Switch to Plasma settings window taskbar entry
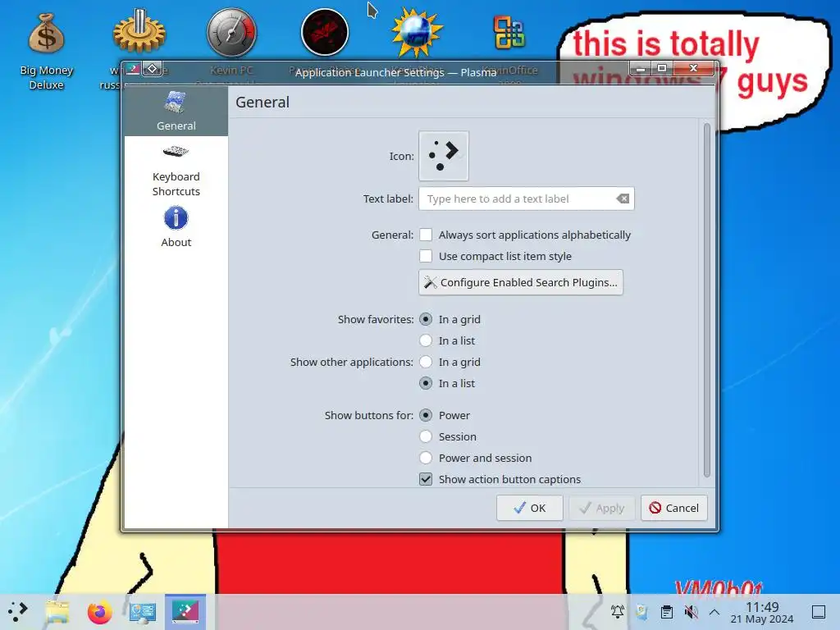 click(x=185, y=611)
